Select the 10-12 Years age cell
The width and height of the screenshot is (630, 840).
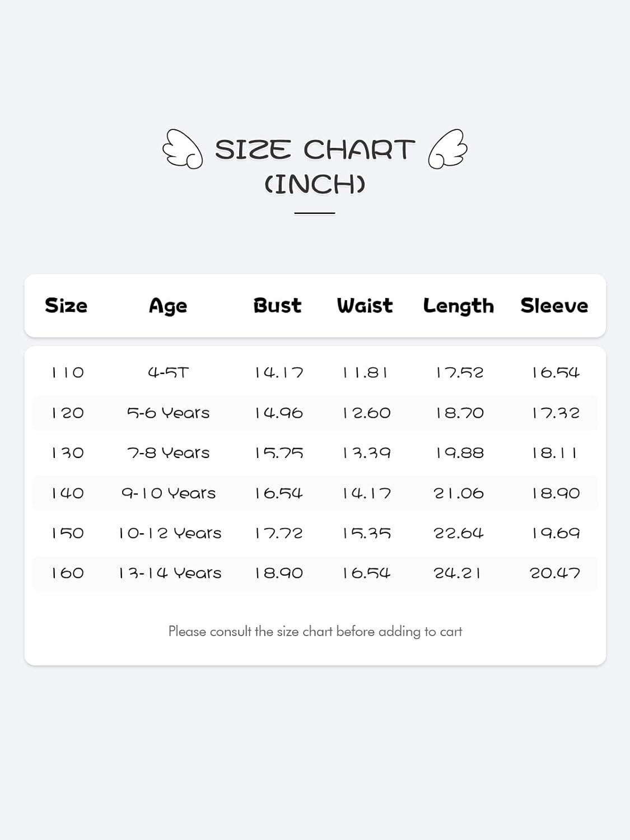pos(170,533)
